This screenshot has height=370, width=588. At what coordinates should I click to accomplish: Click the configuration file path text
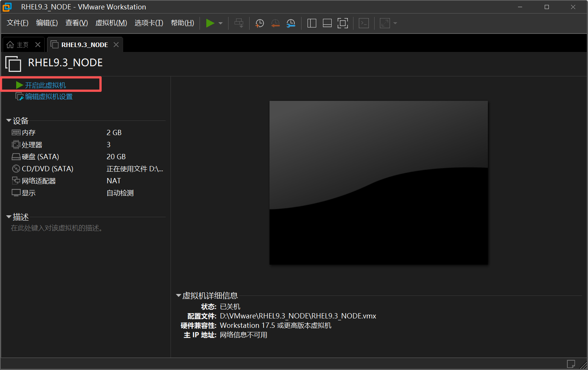coord(298,316)
